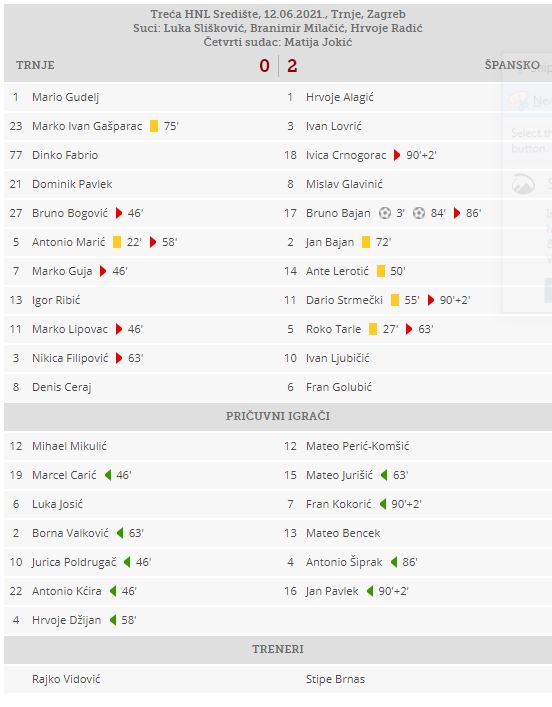Click yellow card icon for Ante Lerotić
Screen dimensions: 552x707
click(381, 271)
